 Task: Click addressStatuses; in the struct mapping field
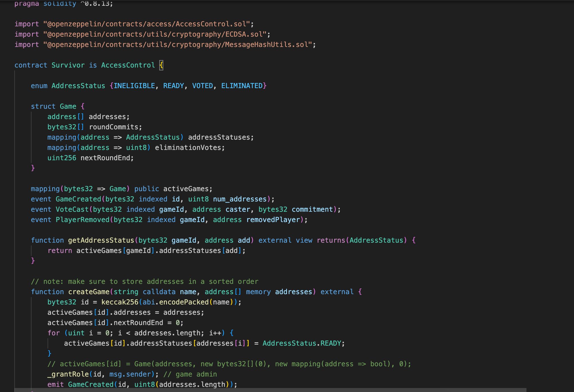tap(221, 137)
